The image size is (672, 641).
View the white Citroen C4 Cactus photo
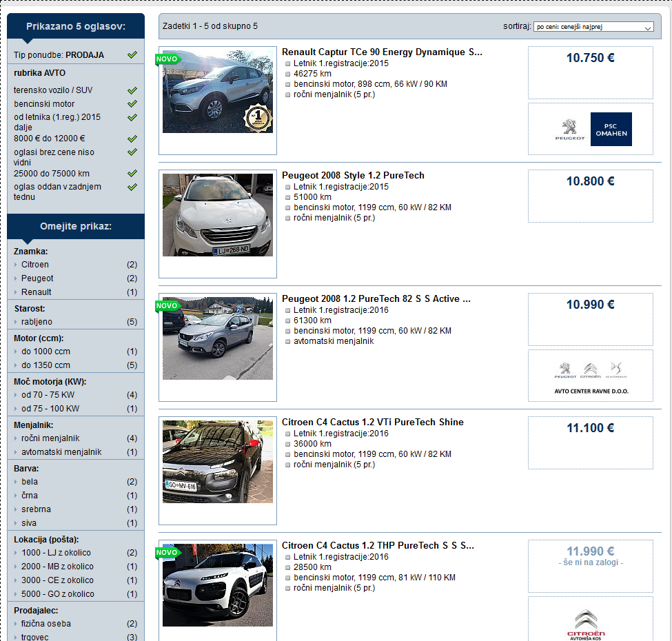[218, 585]
